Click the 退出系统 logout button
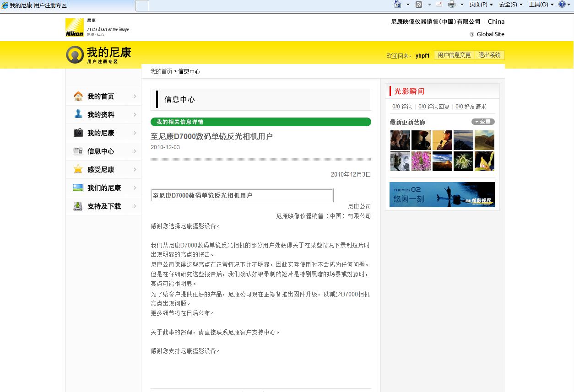 point(490,55)
